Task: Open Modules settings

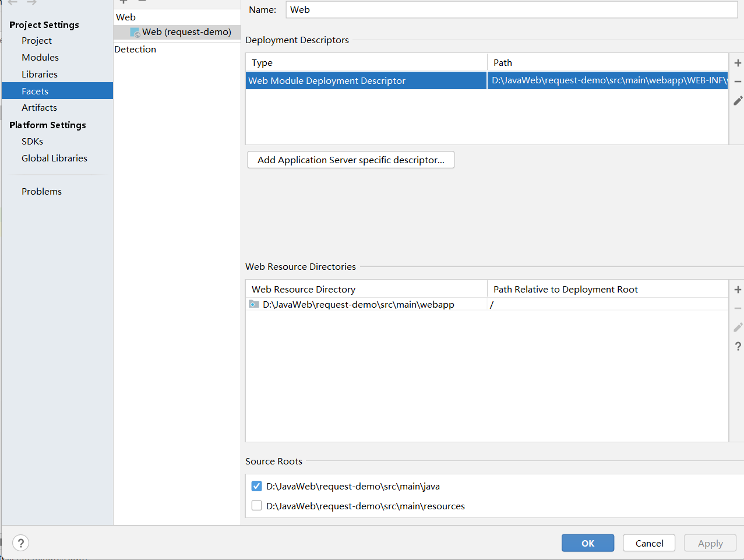Action: (x=40, y=57)
